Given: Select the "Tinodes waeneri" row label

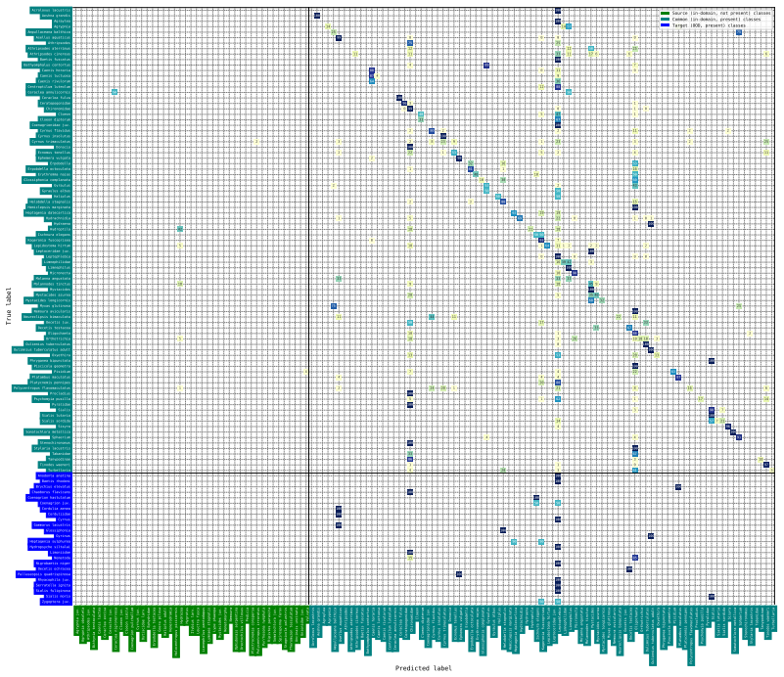Looking at the screenshot, I should pos(56,465).
